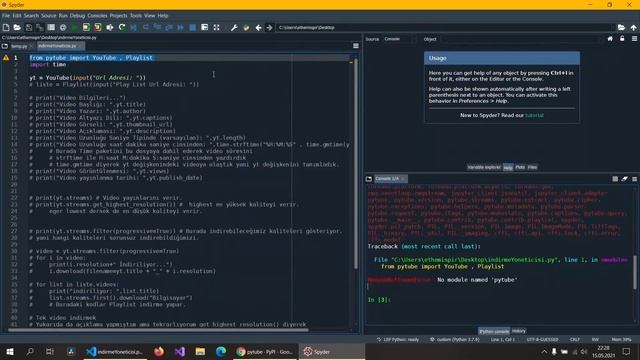Open IPython console options menu
Screen dimensions: 640x360
coord(634,179)
